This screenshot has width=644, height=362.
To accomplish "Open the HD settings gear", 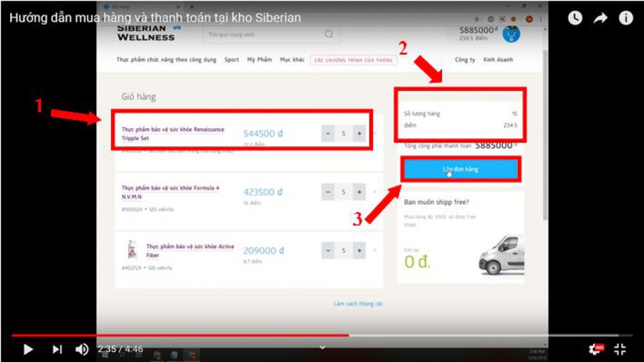I will pos(594,349).
